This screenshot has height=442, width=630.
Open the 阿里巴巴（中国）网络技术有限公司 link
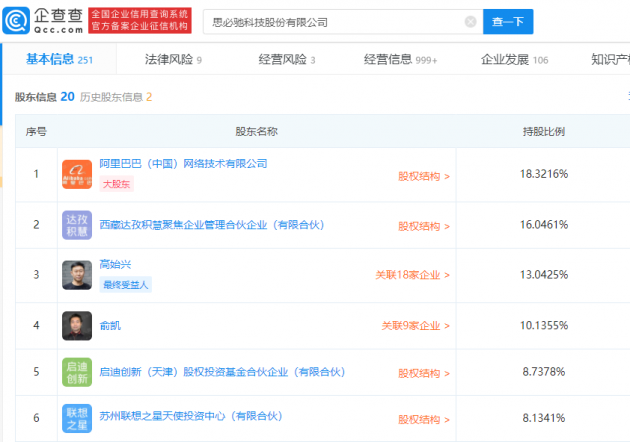(x=183, y=164)
